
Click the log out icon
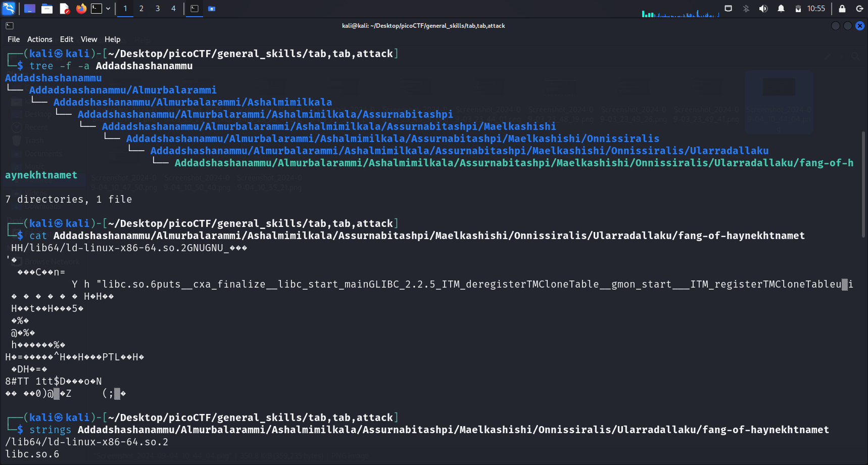click(x=859, y=9)
